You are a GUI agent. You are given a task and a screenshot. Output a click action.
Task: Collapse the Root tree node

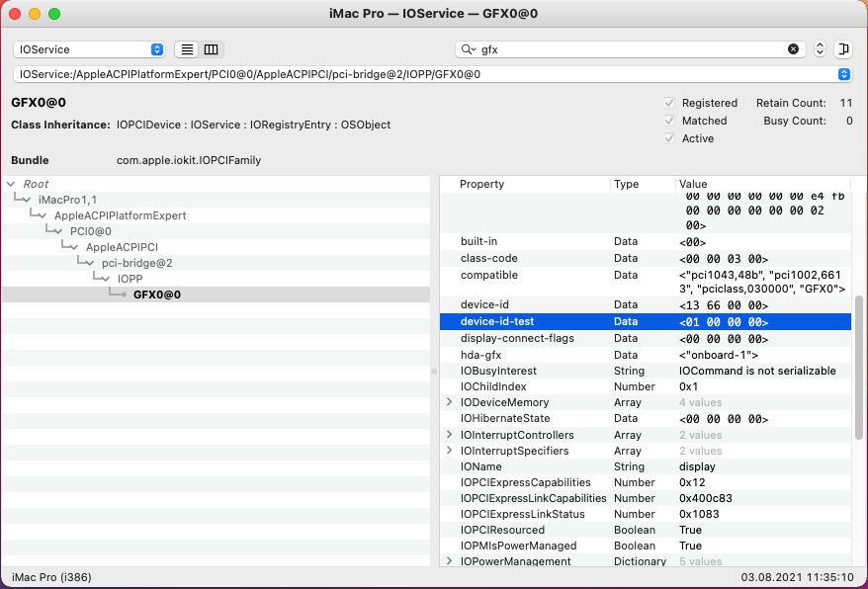pos(11,184)
